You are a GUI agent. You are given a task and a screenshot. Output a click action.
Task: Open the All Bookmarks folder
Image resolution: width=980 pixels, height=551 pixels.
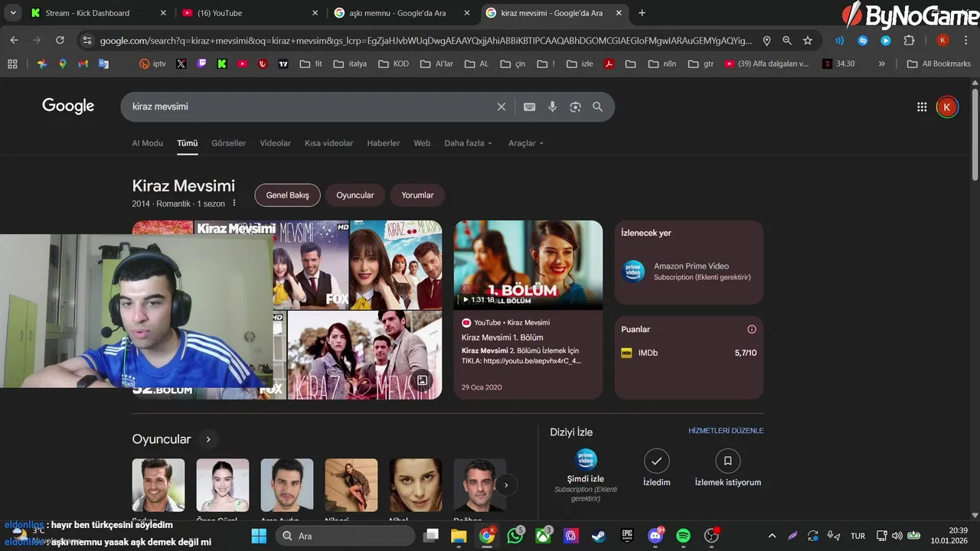939,64
